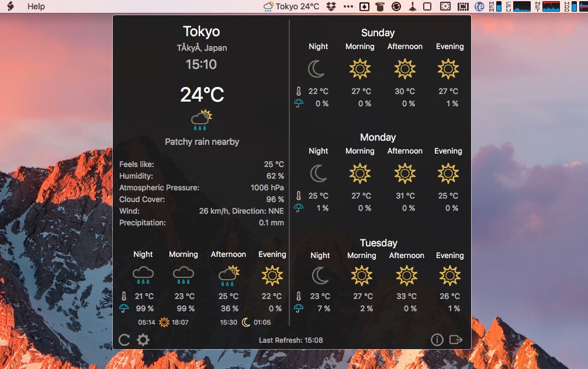
Task: Click Sunday Afternoon sun icon
Action: [405, 69]
